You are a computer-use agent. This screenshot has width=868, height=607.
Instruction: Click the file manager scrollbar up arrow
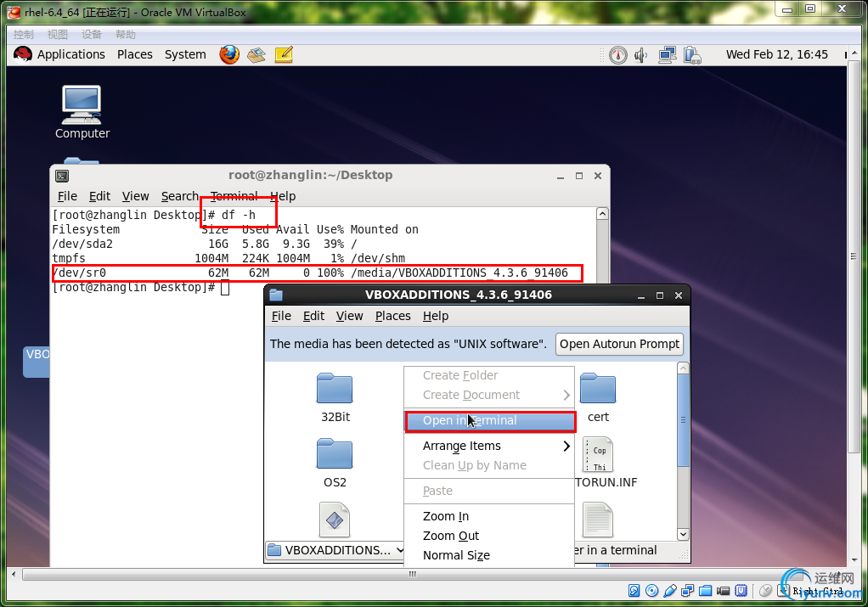click(x=683, y=368)
